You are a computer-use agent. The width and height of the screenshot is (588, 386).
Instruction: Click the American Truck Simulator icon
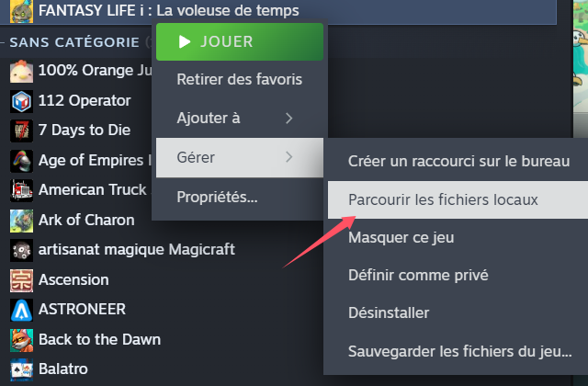tap(21, 190)
